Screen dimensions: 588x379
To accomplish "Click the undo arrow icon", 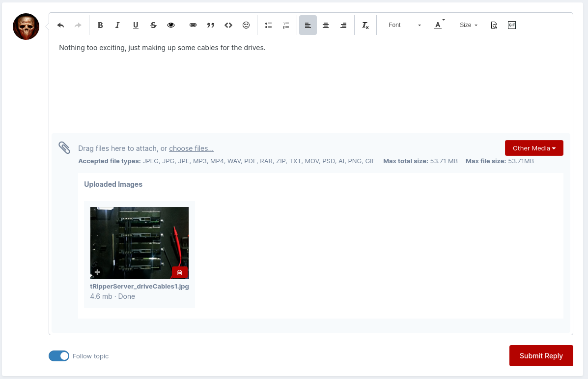I will coord(60,25).
